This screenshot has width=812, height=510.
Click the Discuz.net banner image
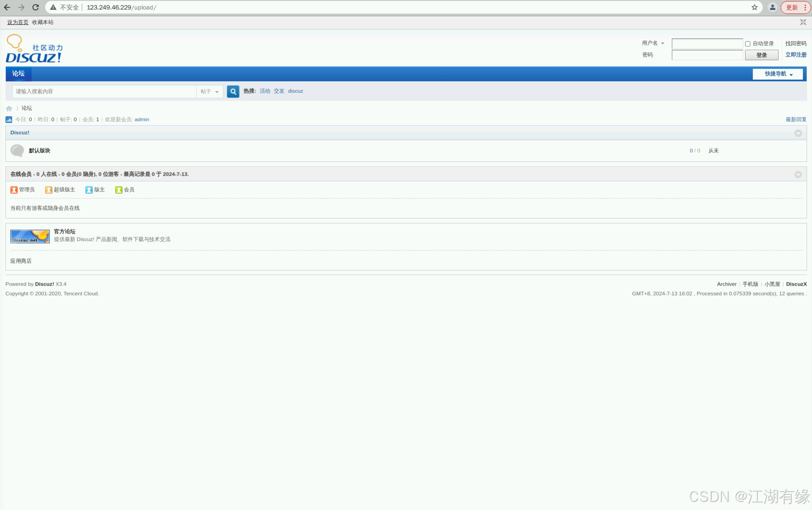(x=30, y=236)
